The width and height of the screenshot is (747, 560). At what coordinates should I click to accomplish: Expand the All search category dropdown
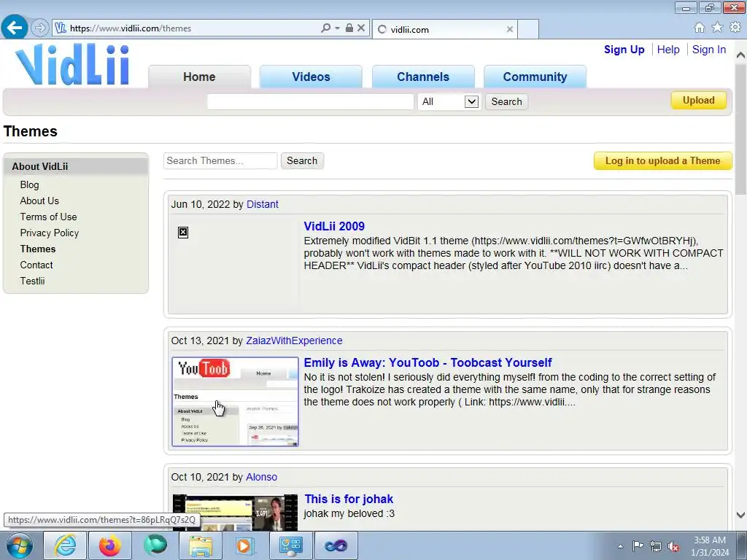(x=449, y=101)
